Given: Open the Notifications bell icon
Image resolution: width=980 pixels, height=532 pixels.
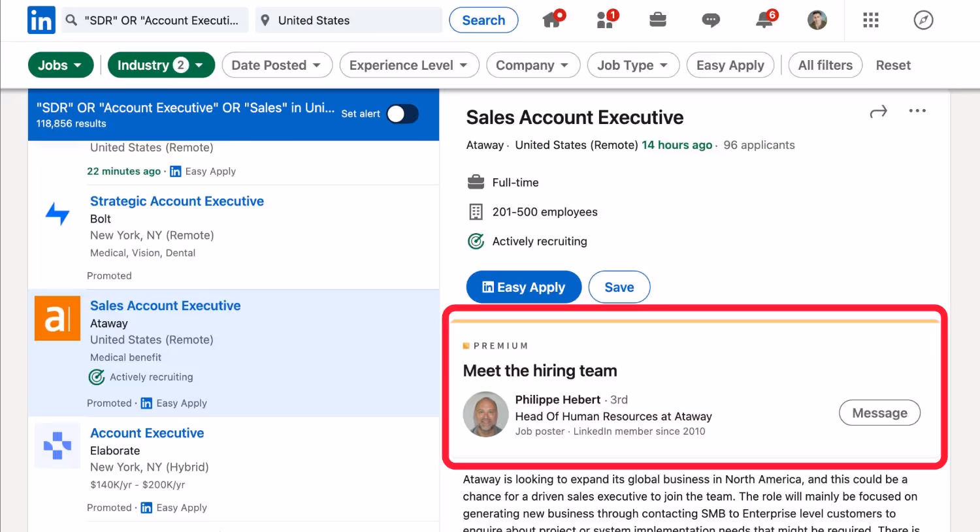Looking at the screenshot, I should (x=764, y=20).
